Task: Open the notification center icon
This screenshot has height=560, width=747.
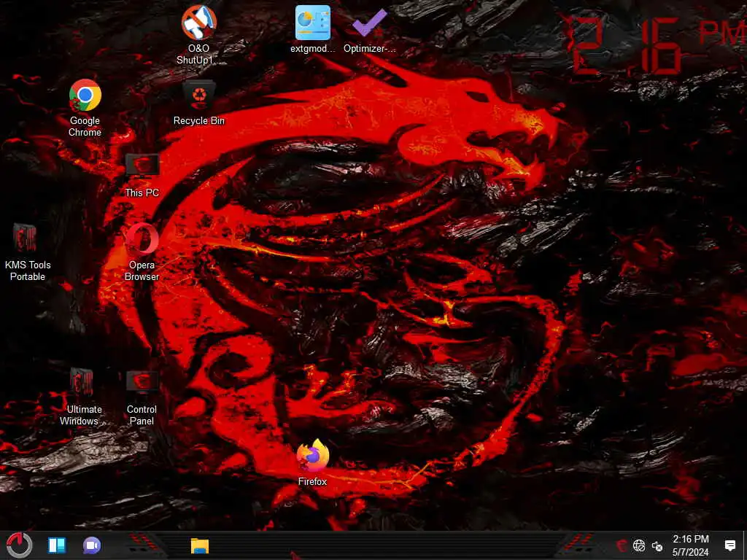Action: (x=729, y=545)
